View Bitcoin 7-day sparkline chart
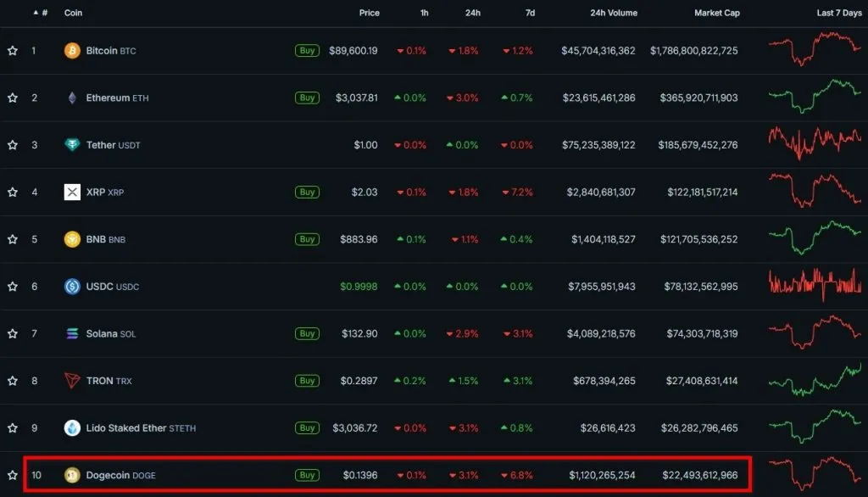This screenshot has height=497, width=868. [815, 48]
